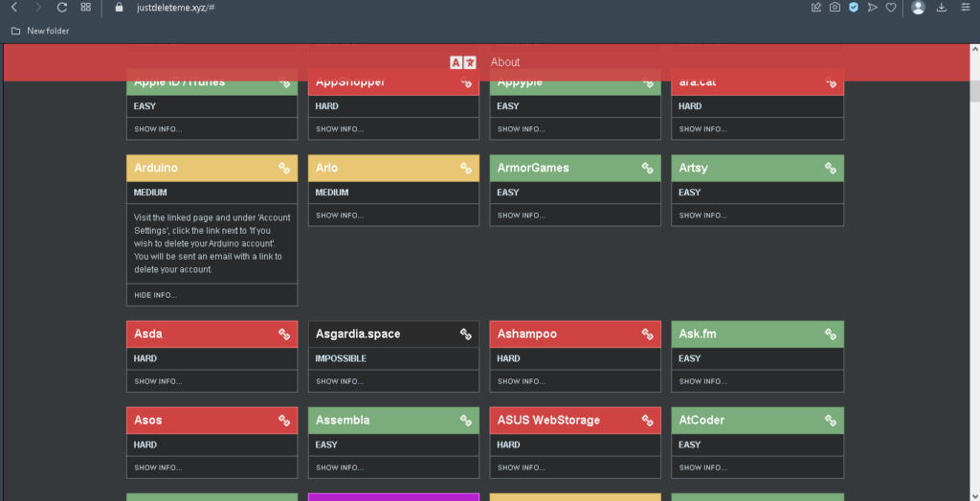Expand Show Info under ArmorGames
The image size is (980, 501).
[x=522, y=216]
